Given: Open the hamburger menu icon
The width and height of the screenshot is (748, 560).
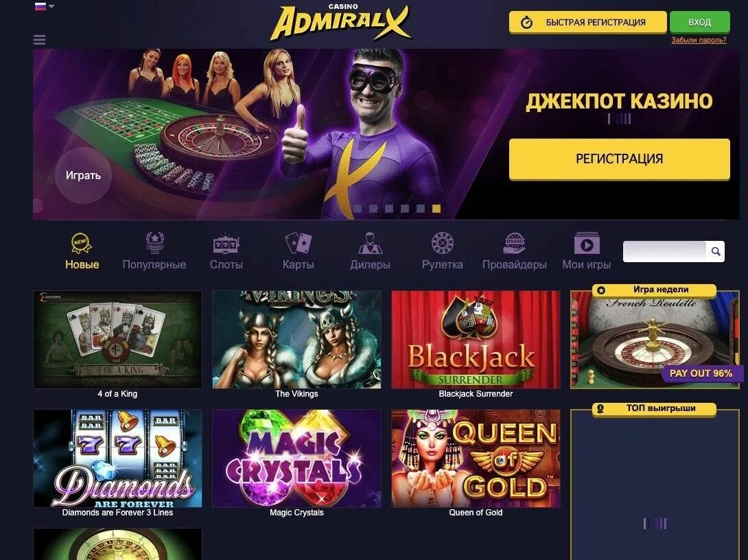Looking at the screenshot, I should coord(40,40).
